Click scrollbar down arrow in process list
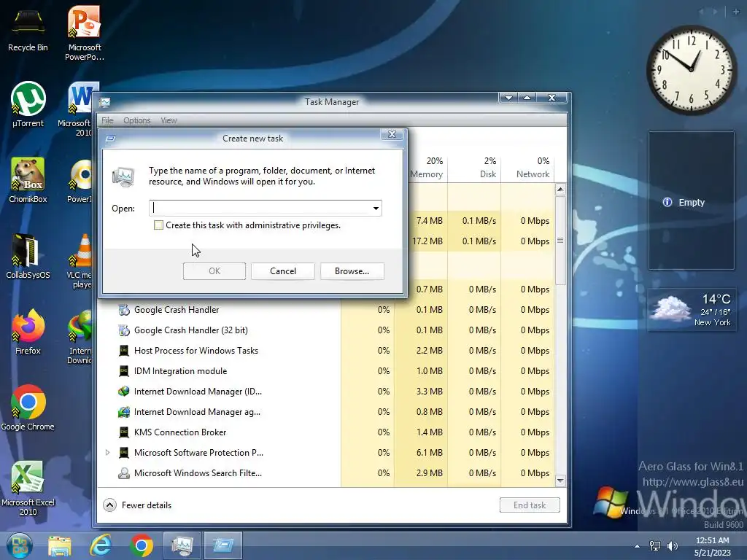 (560, 480)
